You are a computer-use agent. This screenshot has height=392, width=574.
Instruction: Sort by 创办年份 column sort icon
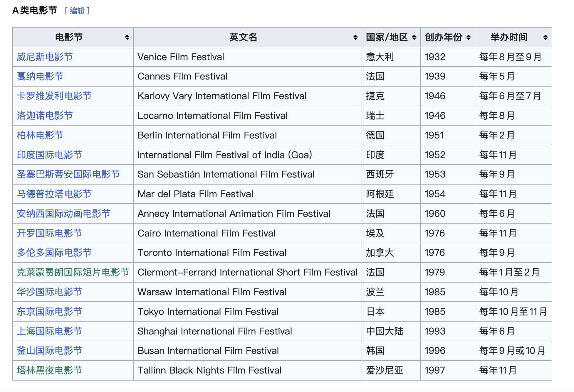coord(468,37)
